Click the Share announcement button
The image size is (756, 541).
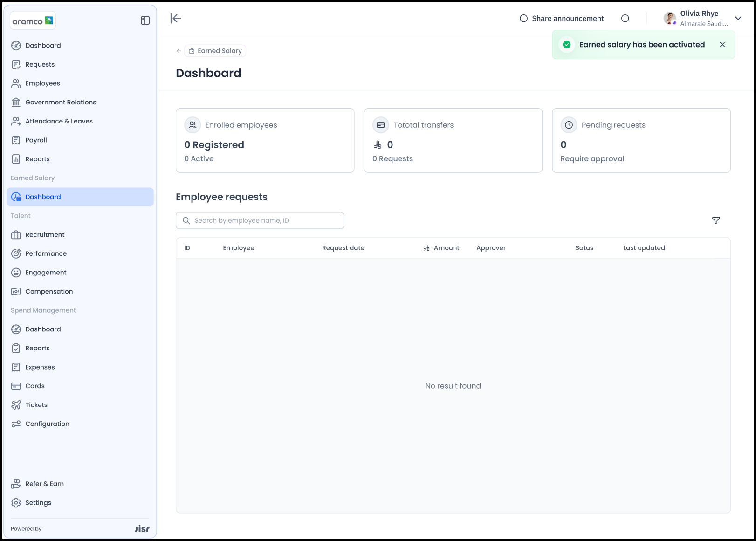pyautogui.click(x=562, y=18)
